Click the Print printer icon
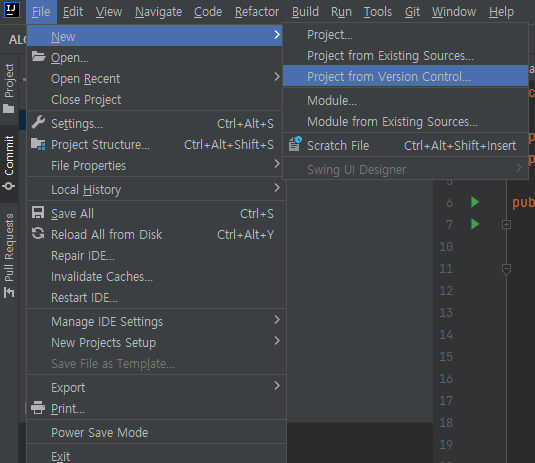 point(38,408)
